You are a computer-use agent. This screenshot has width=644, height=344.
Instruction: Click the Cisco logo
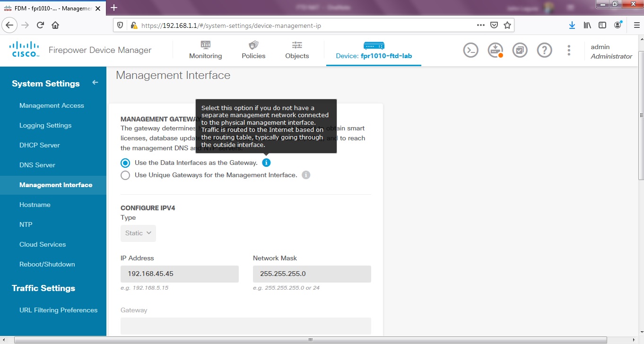coord(24,49)
